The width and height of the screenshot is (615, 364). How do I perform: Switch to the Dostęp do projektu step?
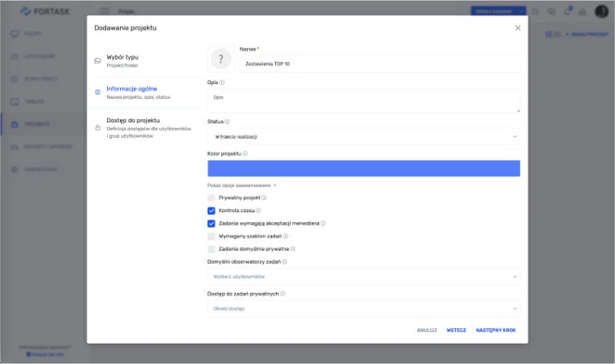[143, 127]
